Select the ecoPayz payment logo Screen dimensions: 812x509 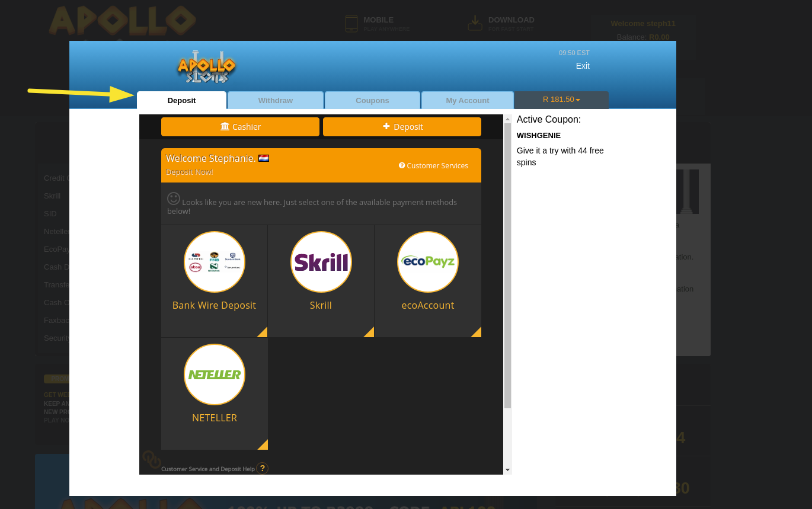[428, 262]
